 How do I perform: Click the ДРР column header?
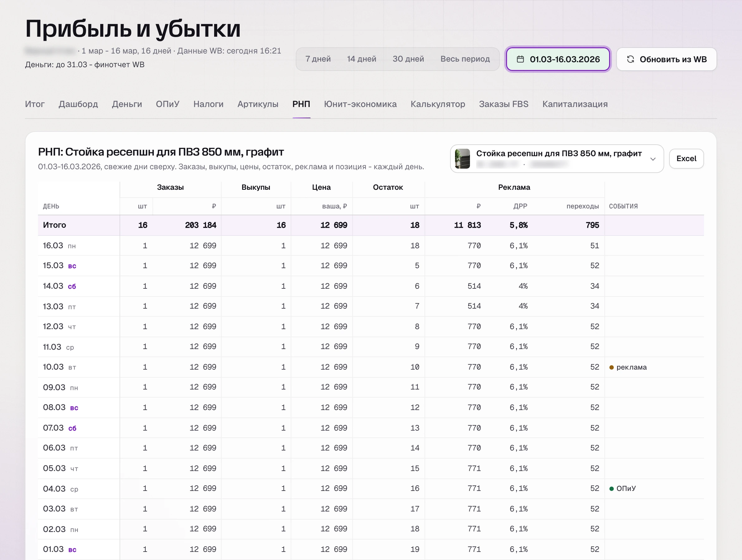click(x=520, y=206)
